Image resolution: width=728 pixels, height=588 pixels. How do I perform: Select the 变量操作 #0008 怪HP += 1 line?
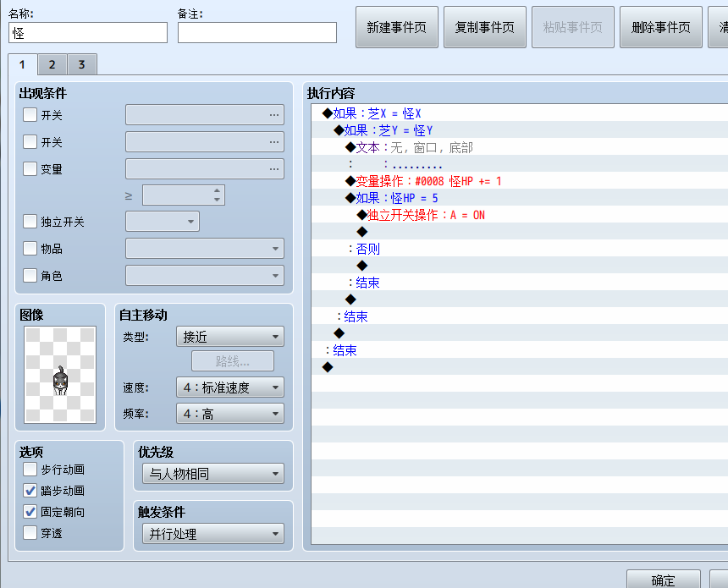coord(520,181)
